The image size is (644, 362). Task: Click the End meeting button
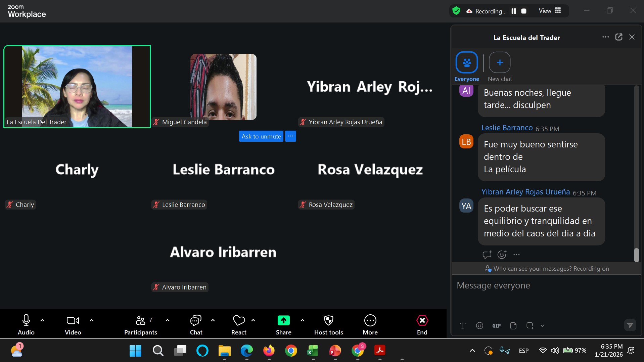tap(422, 324)
